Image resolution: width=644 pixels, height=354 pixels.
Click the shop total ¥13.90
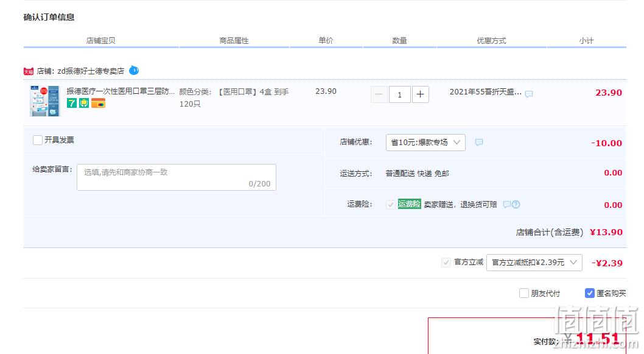[x=606, y=232]
